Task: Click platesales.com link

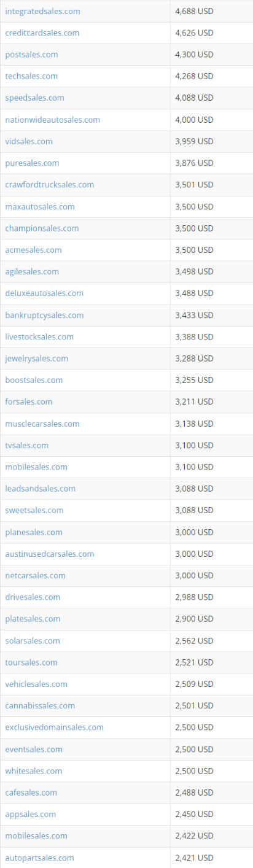Action: [33, 619]
